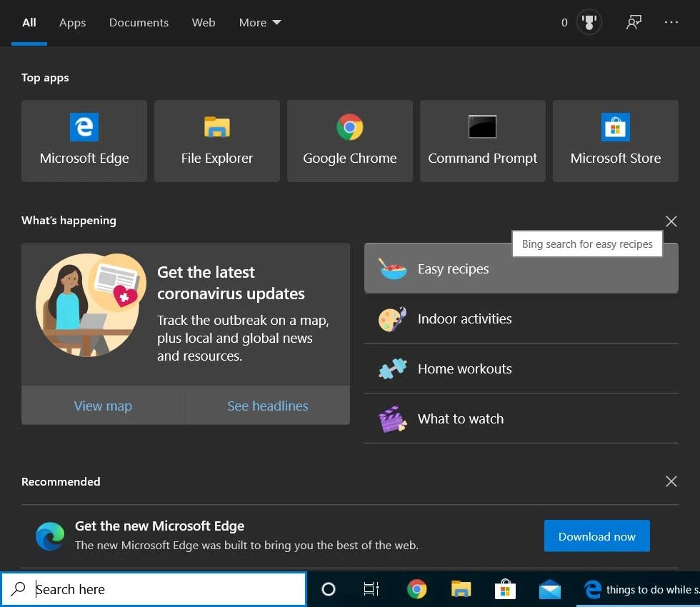The width and height of the screenshot is (700, 607).
Task: Open Microsoft Store tile
Action: click(615, 141)
